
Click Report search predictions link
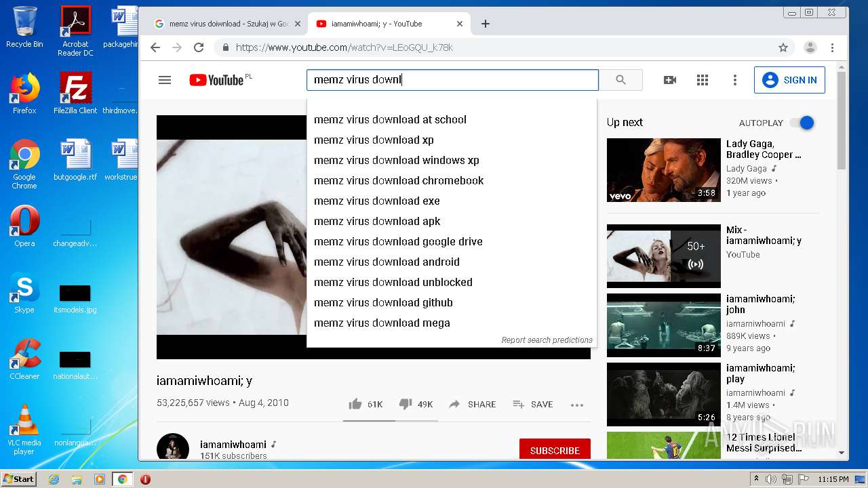tap(547, 340)
